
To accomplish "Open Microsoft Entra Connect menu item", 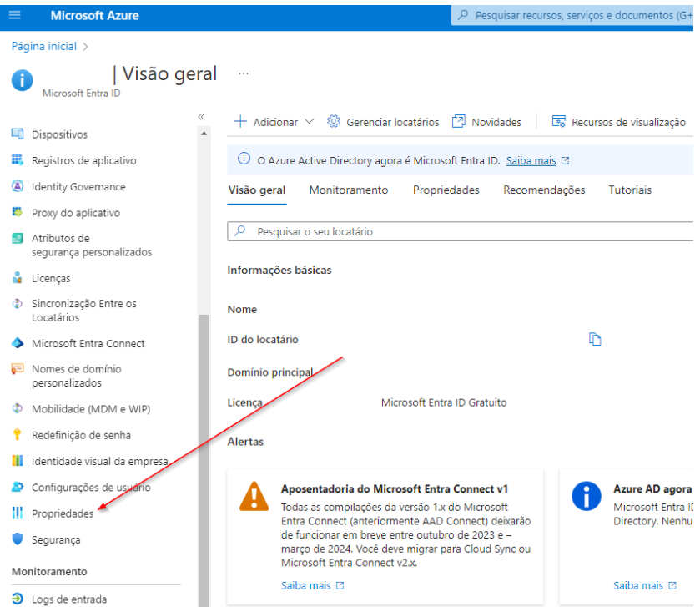I will [88, 343].
